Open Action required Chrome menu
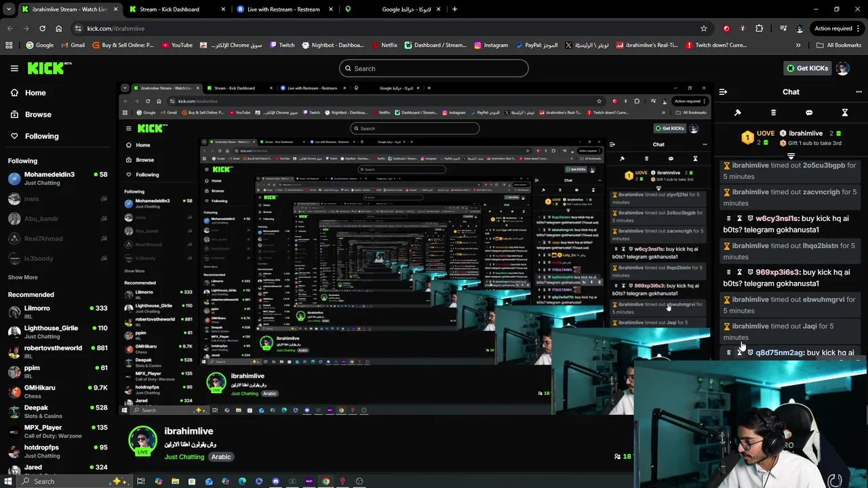The width and height of the screenshot is (868, 488). coord(837,28)
